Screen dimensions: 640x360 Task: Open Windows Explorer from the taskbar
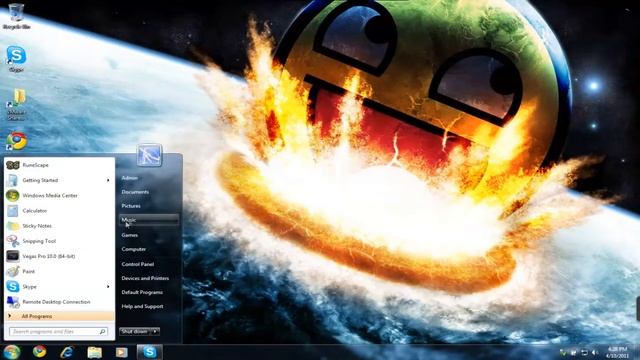pyautogui.click(x=94, y=352)
